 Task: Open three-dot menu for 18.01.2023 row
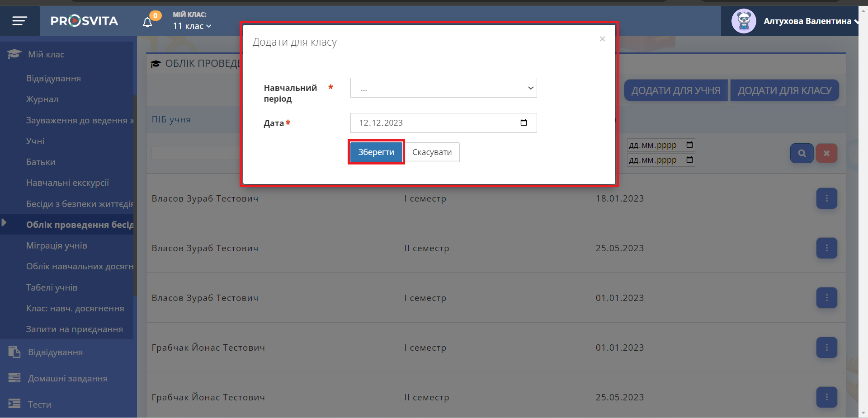click(x=826, y=198)
